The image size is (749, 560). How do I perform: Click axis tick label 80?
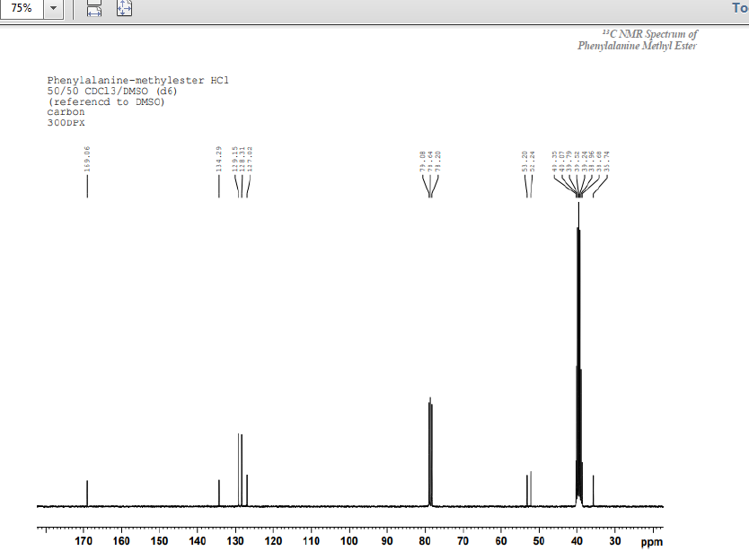click(425, 541)
